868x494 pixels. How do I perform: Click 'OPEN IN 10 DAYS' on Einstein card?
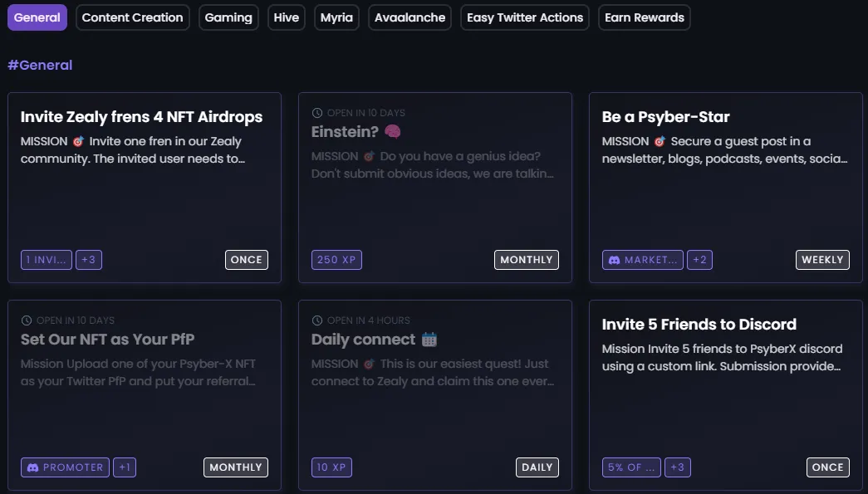(x=366, y=113)
